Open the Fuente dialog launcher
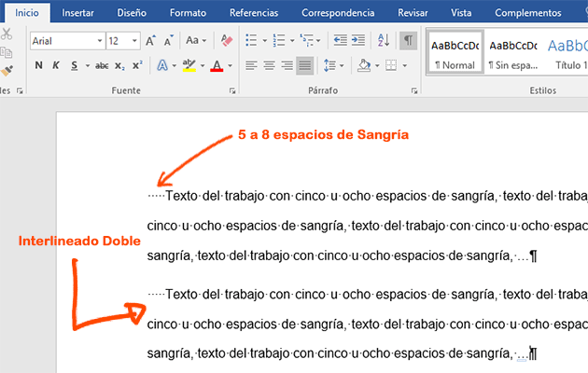Image resolution: width=588 pixels, height=373 pixels. [x=232, y=90]
